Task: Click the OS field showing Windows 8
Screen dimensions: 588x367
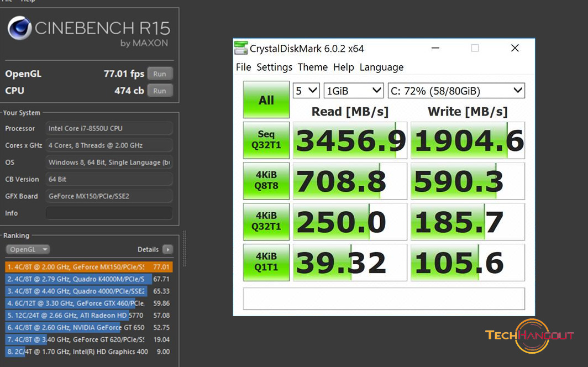Action: 109,162
